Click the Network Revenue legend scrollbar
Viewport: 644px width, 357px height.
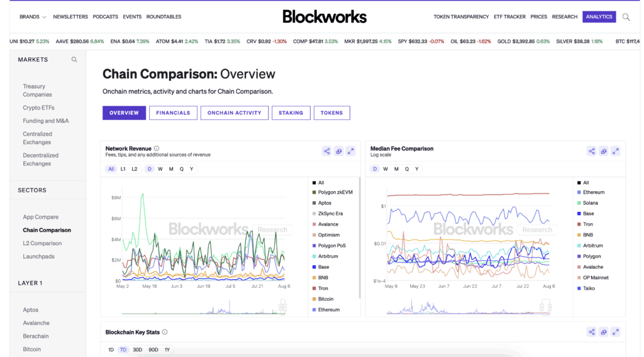pyautogui.click(x=360, y=238)
